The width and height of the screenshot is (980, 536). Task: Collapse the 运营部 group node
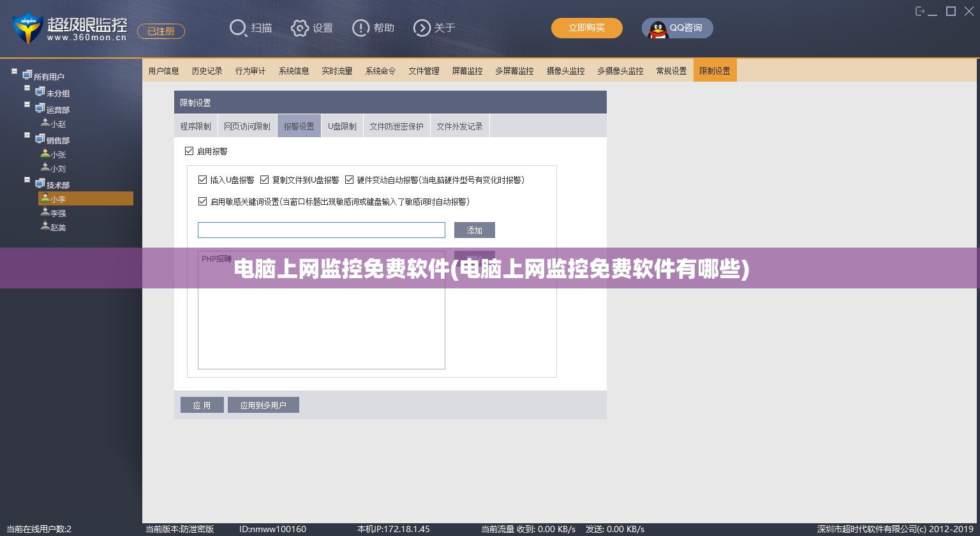(x=27, y=105)
